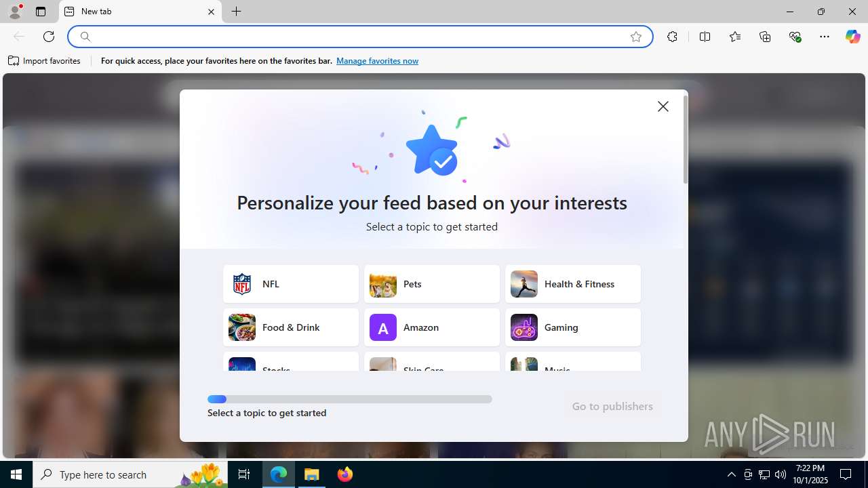Open the Copilot sidebar icon
868x488 pixels.
(852, 37)
